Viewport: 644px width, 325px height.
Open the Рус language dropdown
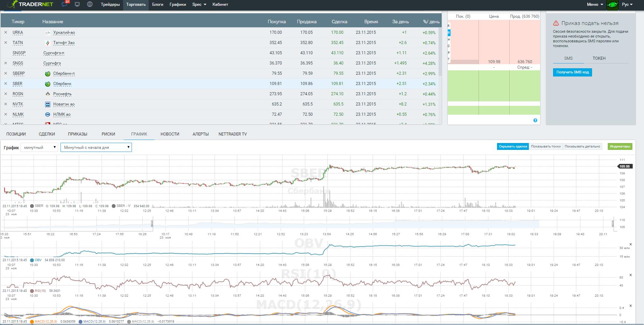click(627, 4)
